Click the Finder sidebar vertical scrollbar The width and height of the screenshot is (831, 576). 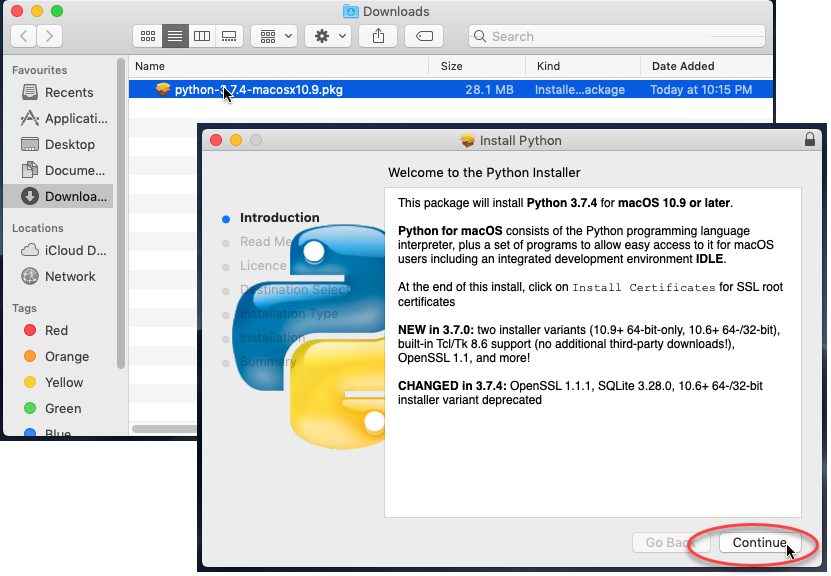tap(121, 213)
